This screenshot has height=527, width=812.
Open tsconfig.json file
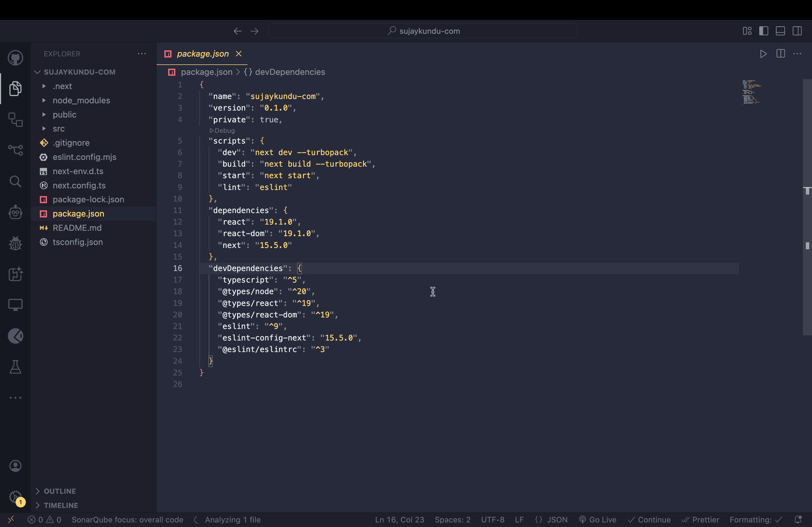point(77,242)
